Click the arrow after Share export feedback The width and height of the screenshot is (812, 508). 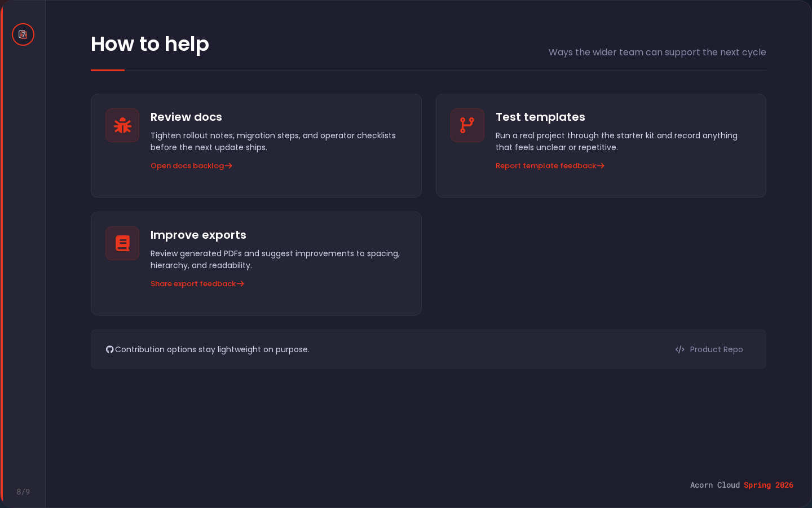point(240,284)
